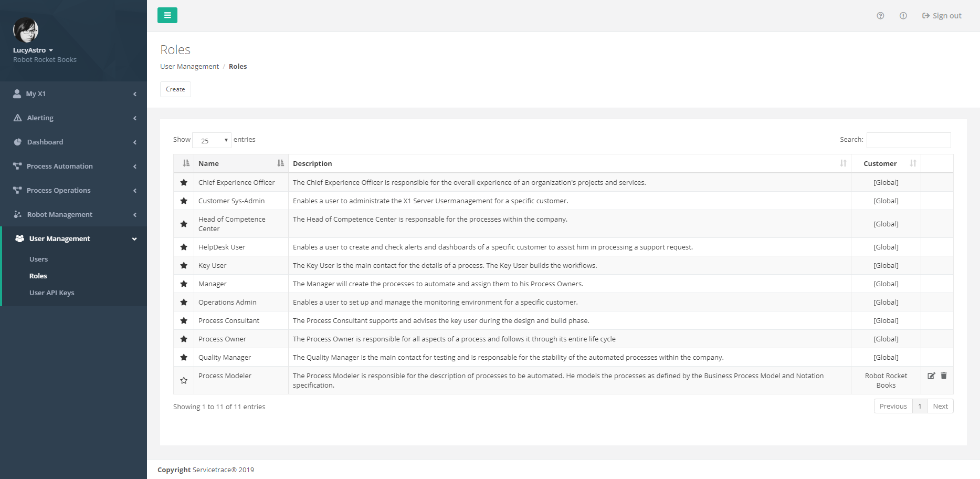Expand the Process Operations menu
The height and width of the screenshot is (479, 980).
pos(73,190)
